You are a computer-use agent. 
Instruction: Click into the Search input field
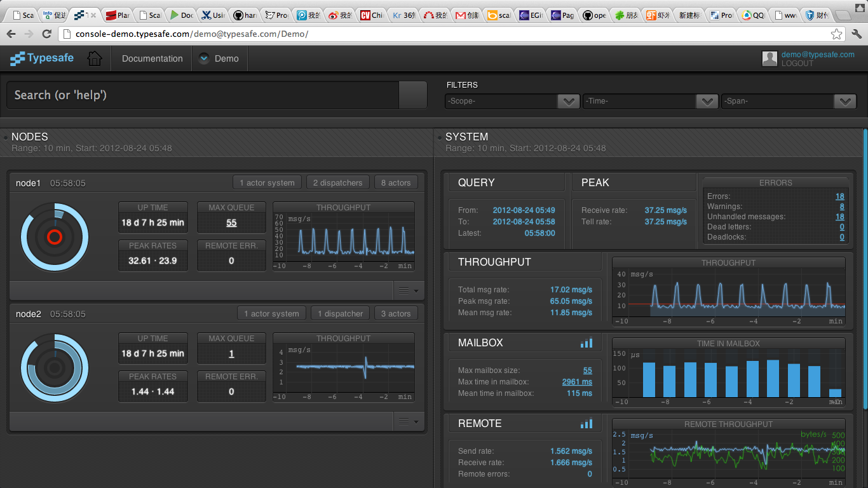[x=203, y=95]
